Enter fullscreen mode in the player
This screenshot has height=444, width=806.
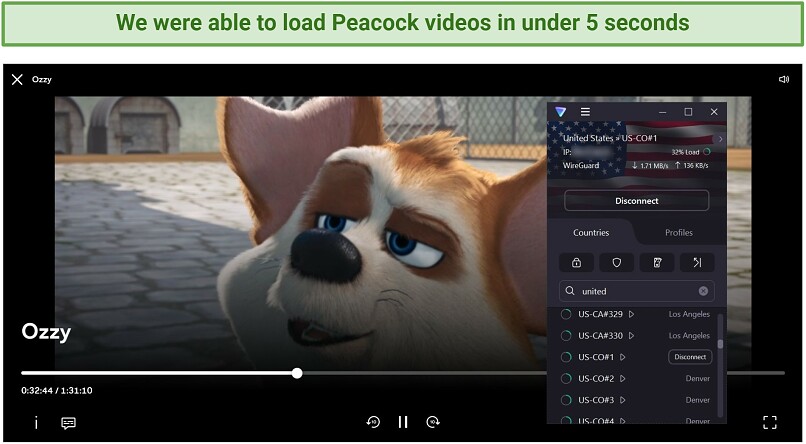[x=770, y=422]
